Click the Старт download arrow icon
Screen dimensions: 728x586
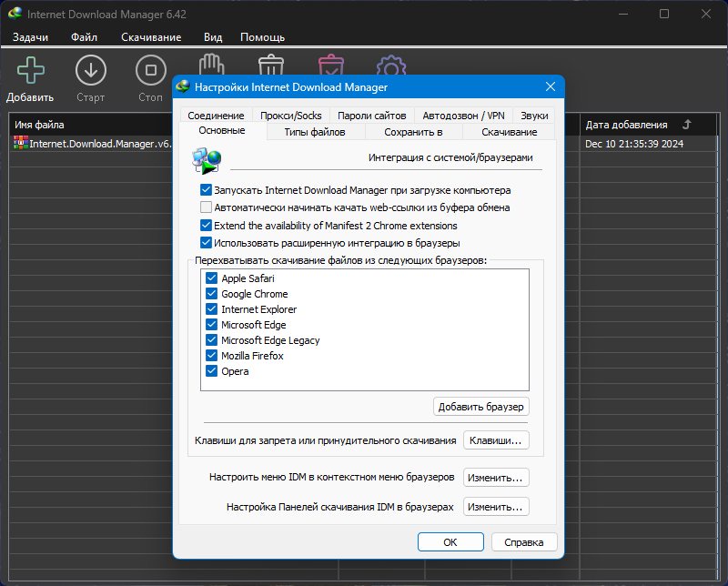(90, 70)
